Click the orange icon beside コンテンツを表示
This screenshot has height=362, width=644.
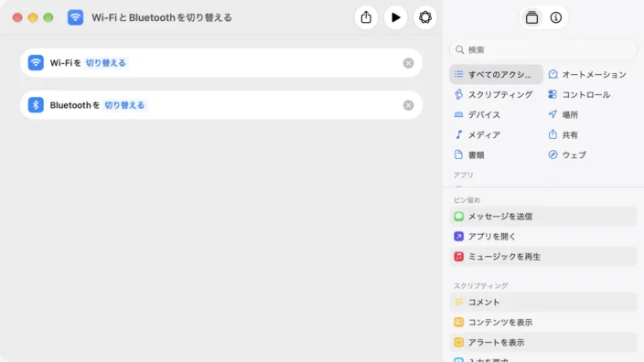(459, 322)
